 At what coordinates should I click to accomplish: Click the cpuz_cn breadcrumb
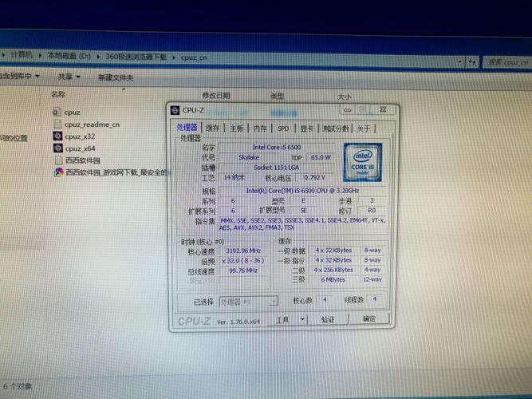194,57
